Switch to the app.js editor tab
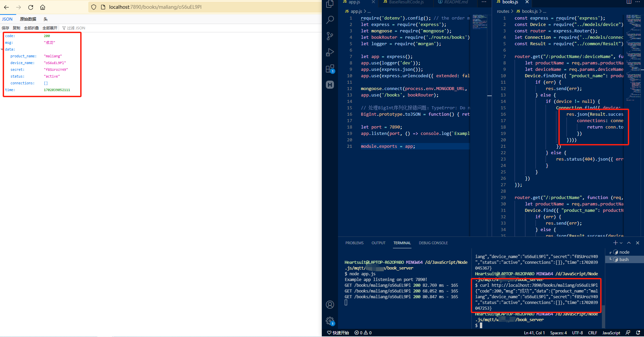644x337 pixels. point(354,2)
